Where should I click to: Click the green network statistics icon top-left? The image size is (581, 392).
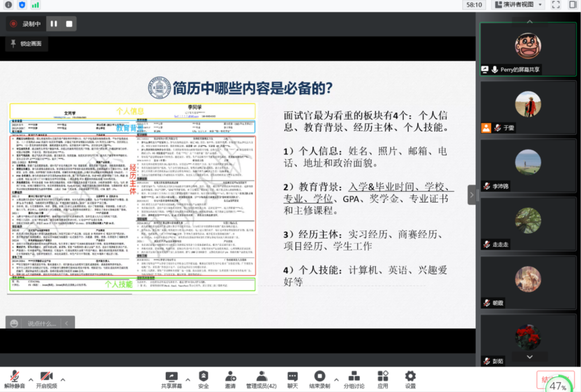35,5
